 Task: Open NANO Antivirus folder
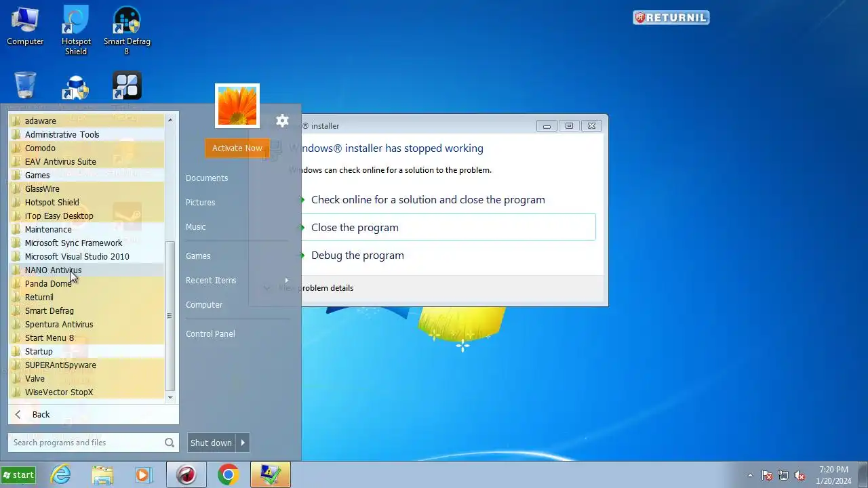click(86, 270)
